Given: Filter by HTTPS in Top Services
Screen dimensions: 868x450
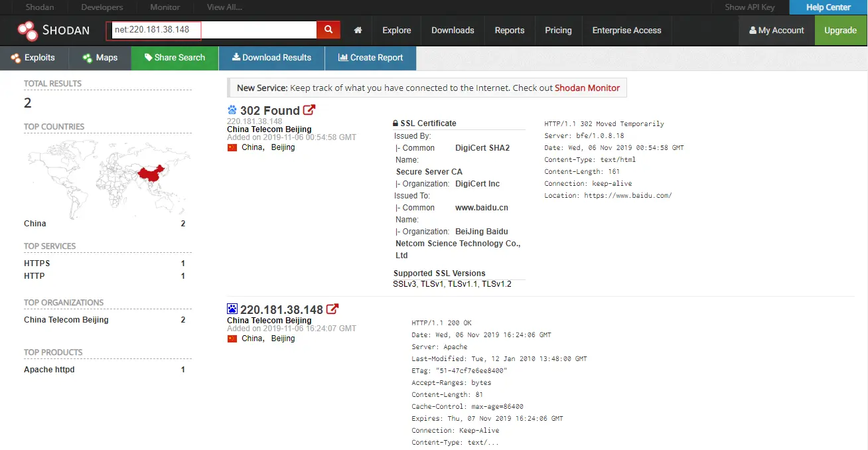Looking at the screenshot, I should coord(37,263).
